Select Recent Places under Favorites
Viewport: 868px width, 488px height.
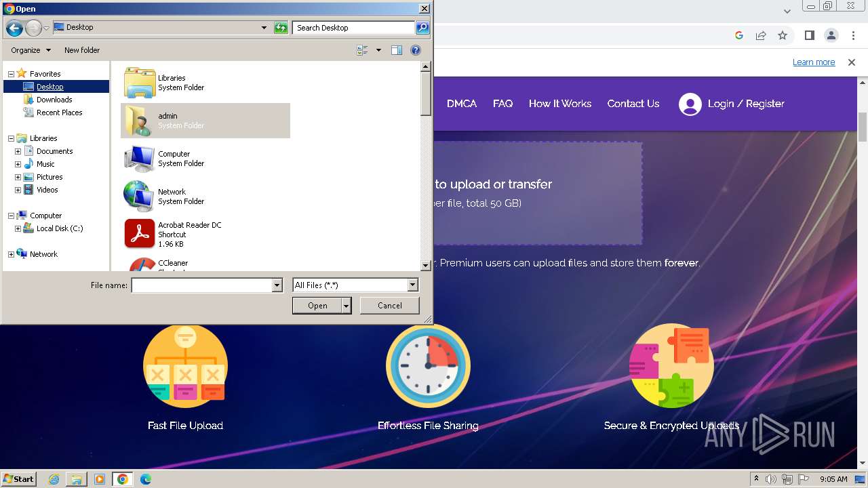click(60, 113)
